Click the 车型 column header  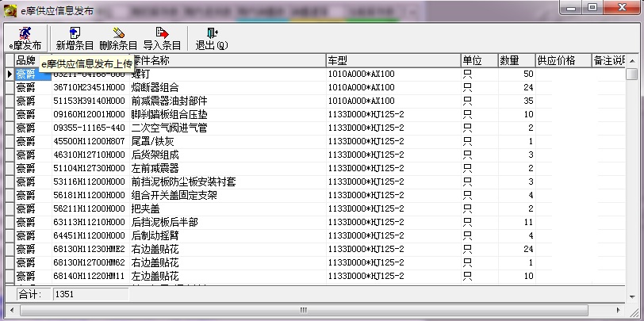pyautogui.click(x=393, y=61)
